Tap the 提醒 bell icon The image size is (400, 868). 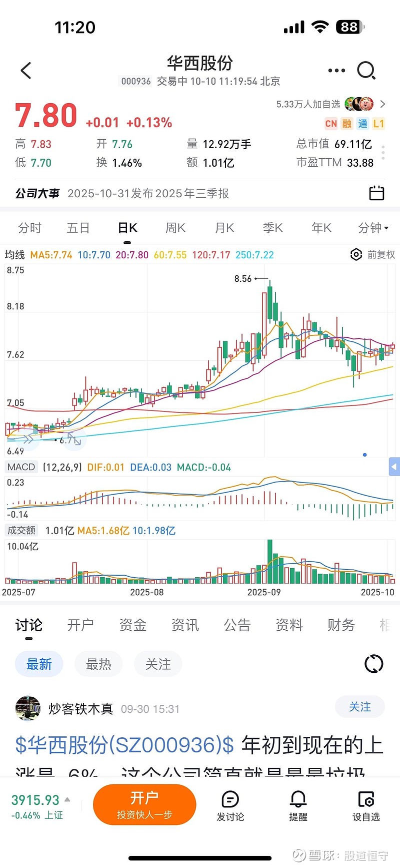point(298,799)
